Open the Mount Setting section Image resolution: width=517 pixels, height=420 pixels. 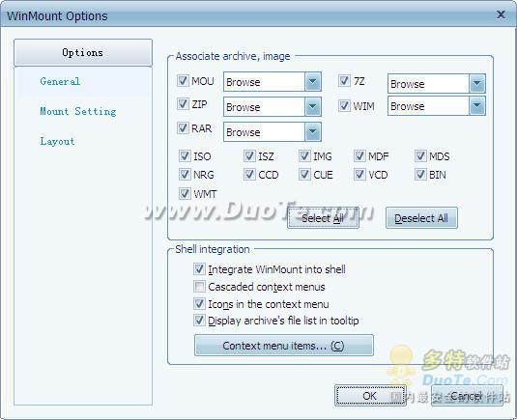(78, 111)
